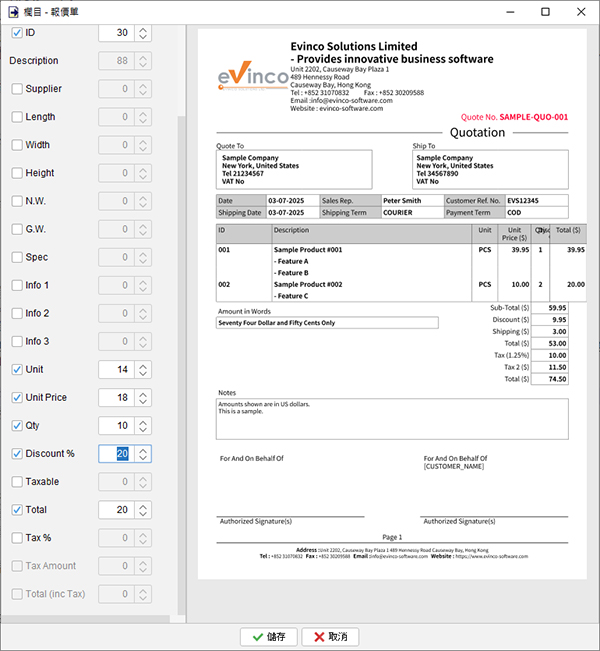Enable the N.W. checkbox

point(17,201)
